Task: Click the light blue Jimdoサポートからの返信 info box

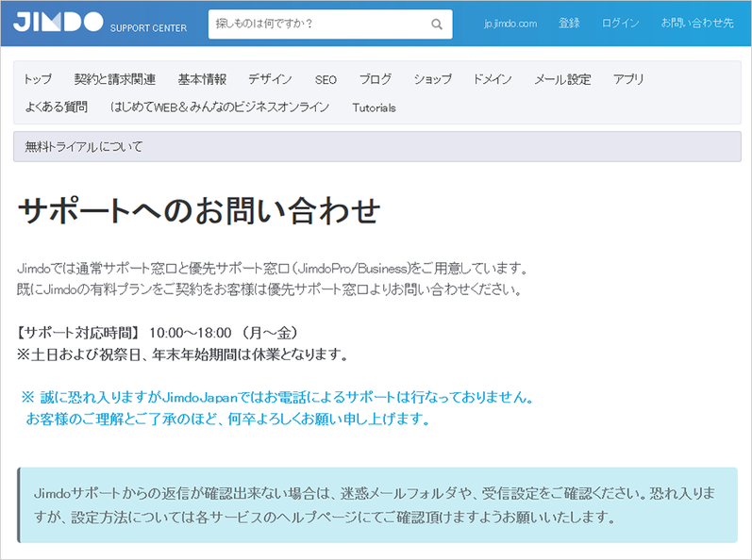Action: click(x=377, y=505)
